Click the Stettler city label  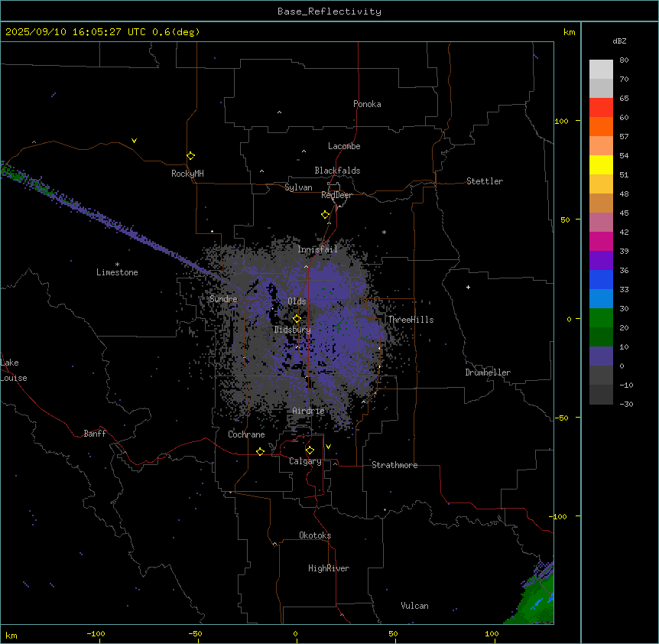pyautogui.click(x=485, y=181)
